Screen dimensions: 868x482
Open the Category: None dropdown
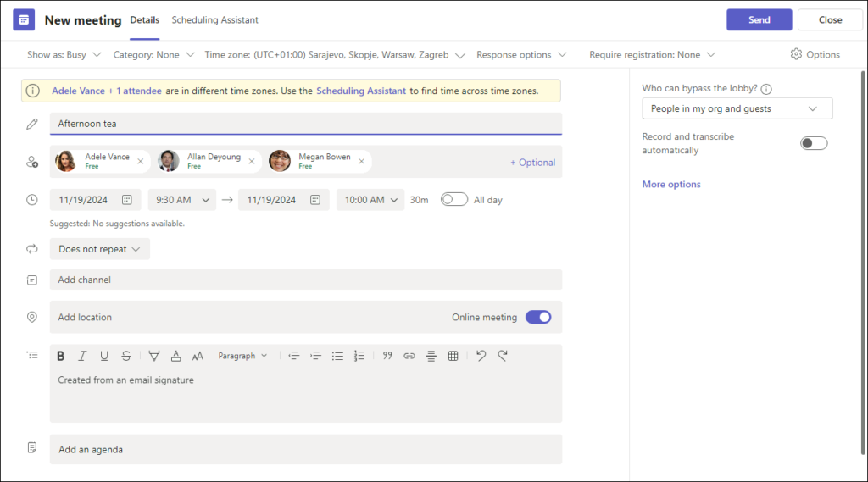pos(154,55)
